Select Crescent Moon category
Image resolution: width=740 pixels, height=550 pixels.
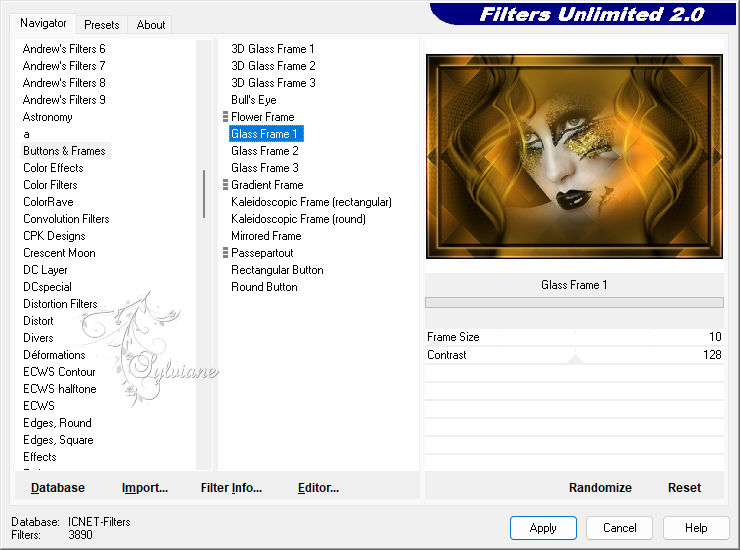click(59, 253)
